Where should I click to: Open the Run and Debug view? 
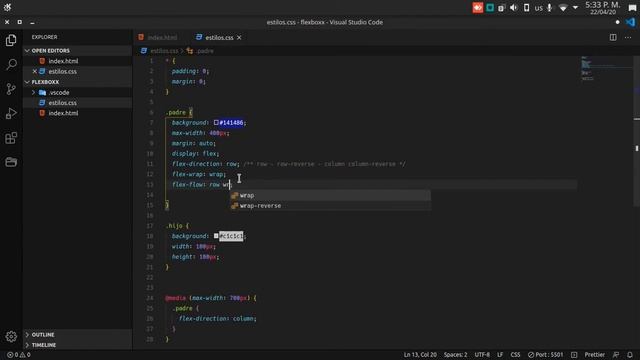click(11, 113)
